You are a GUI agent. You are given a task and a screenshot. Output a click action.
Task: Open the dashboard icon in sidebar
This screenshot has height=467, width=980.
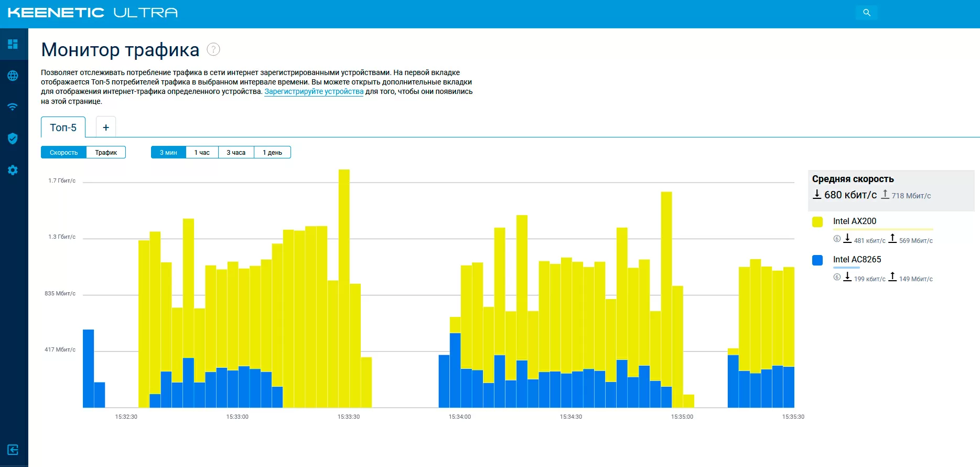pos(13,44)
